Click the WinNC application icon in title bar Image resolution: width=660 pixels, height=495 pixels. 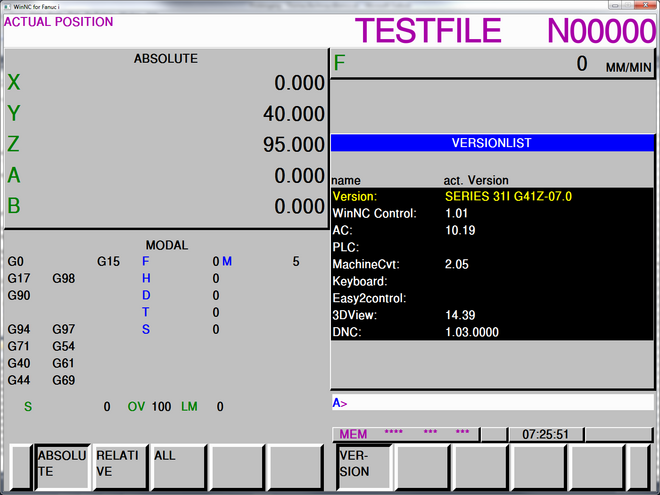7,6
